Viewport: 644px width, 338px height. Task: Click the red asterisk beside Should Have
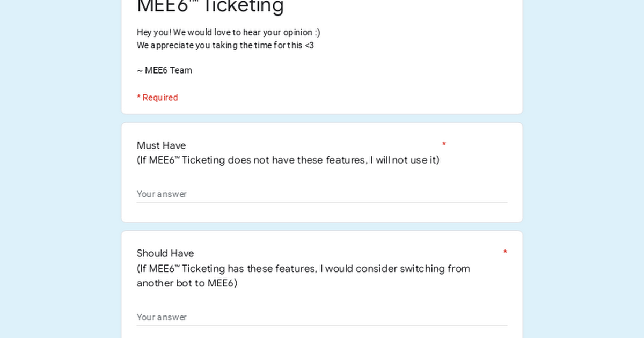coord(505,252)
